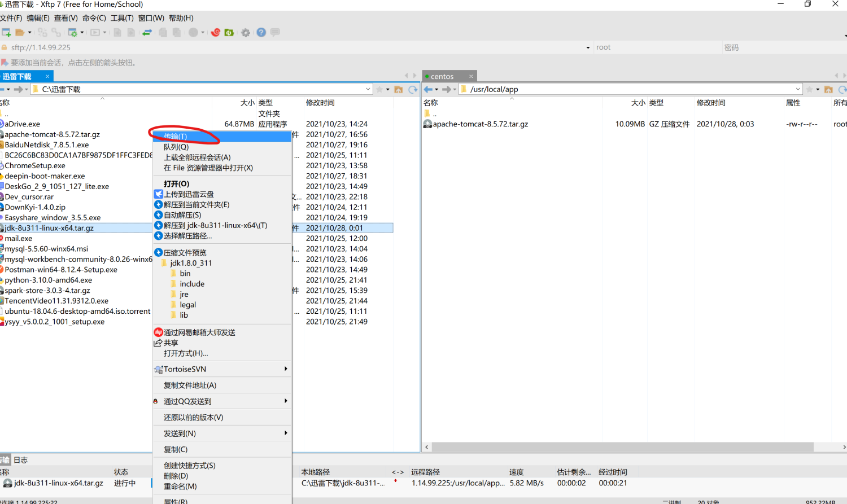This screenshot has height=504, width=847.
Task: Click local pane home folder icon
Action: tap(399, 89)
